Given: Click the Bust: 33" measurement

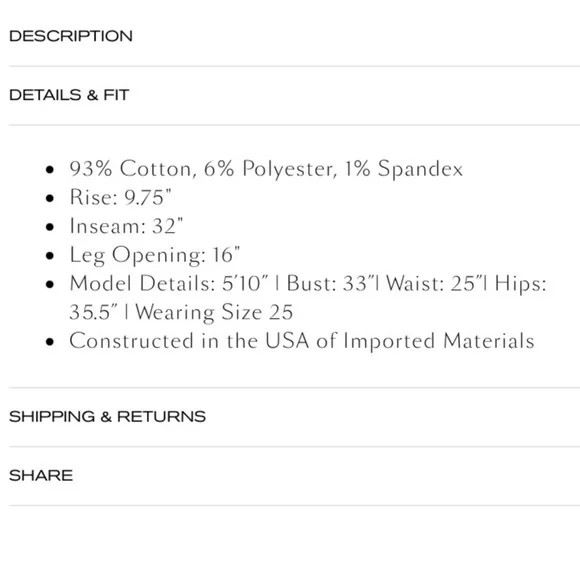Looking at the screenshot, I should pos(330,283).
